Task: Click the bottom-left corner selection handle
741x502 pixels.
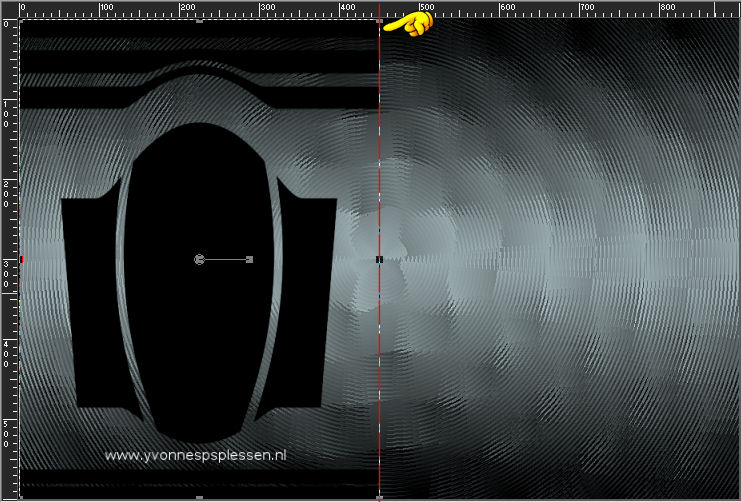Action: (21, 497)
